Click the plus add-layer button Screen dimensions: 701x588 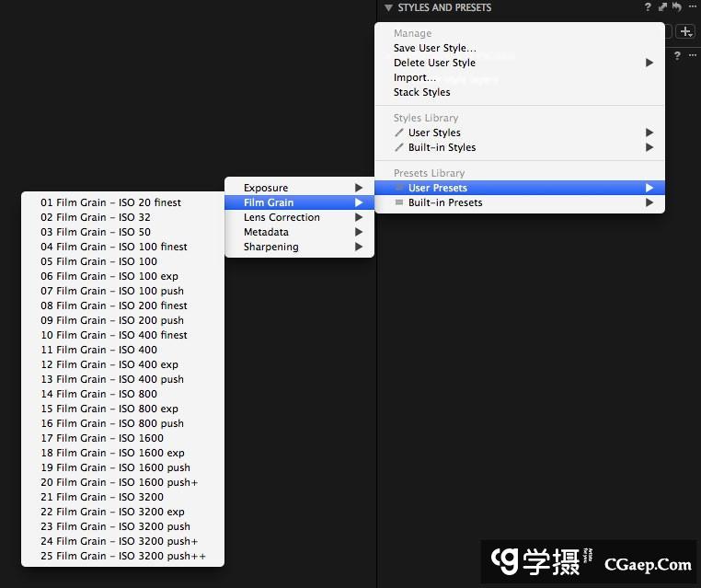coord(685,32)
